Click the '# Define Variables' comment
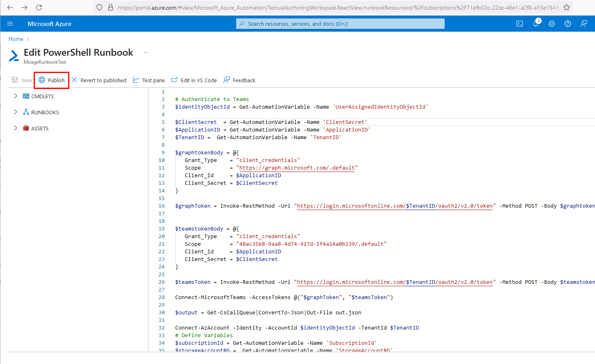 pos(204,335)
